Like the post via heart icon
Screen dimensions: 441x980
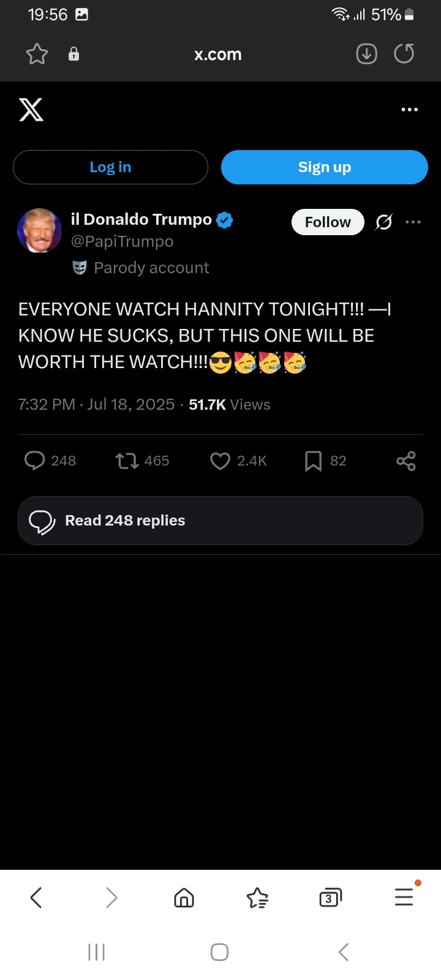(x=220, y=461)
